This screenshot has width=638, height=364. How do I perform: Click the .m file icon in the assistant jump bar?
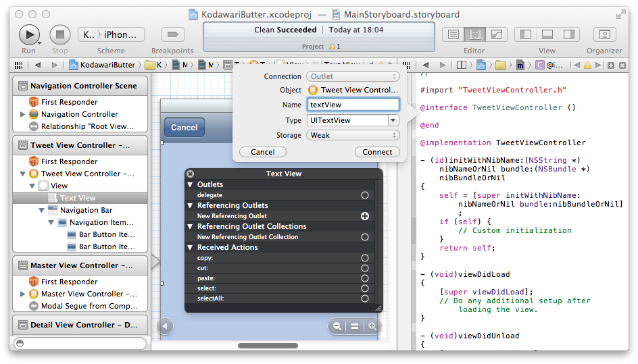520,65
